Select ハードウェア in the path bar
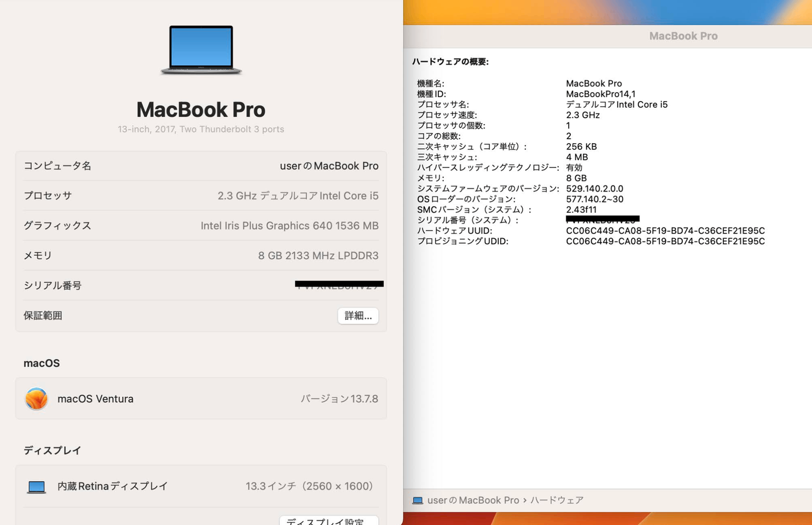 (x=557, y=500)
